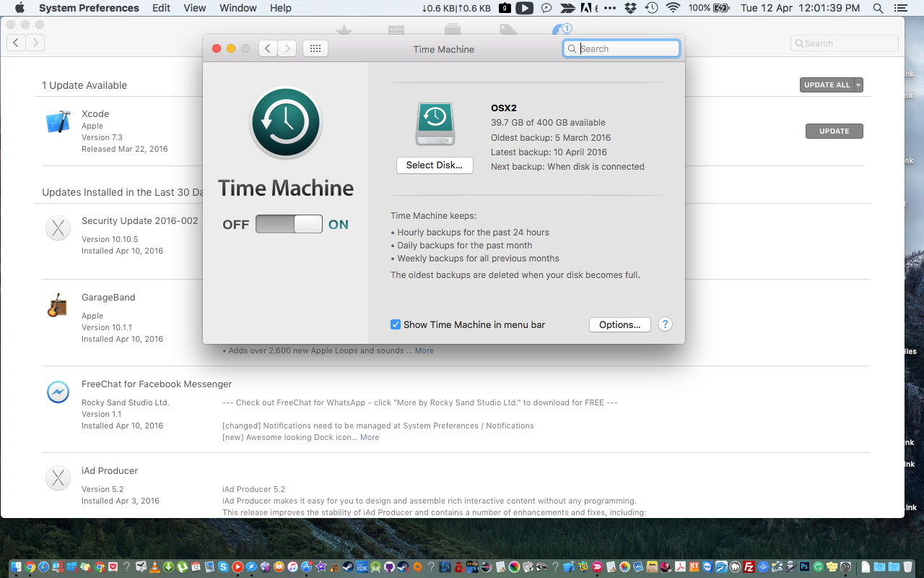Open iTunes from the Dock
Image resolution: width=924 pixels, height=578 pixels.
tap(292, 567)
